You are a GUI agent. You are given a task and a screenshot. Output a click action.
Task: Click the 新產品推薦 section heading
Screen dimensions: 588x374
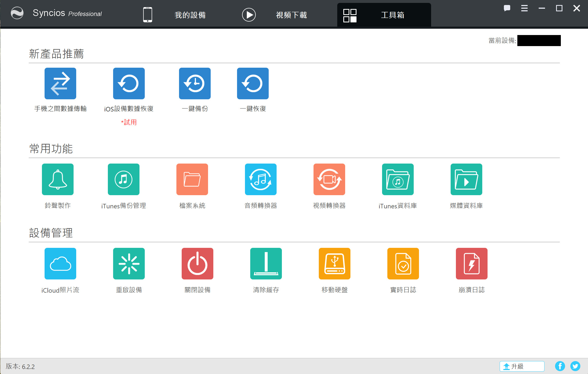(56, 54)
